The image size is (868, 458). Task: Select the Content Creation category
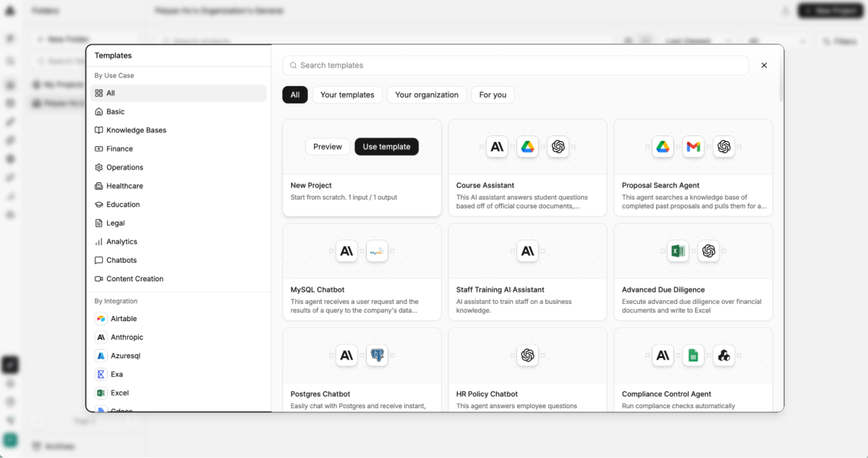tap(178, 279)
